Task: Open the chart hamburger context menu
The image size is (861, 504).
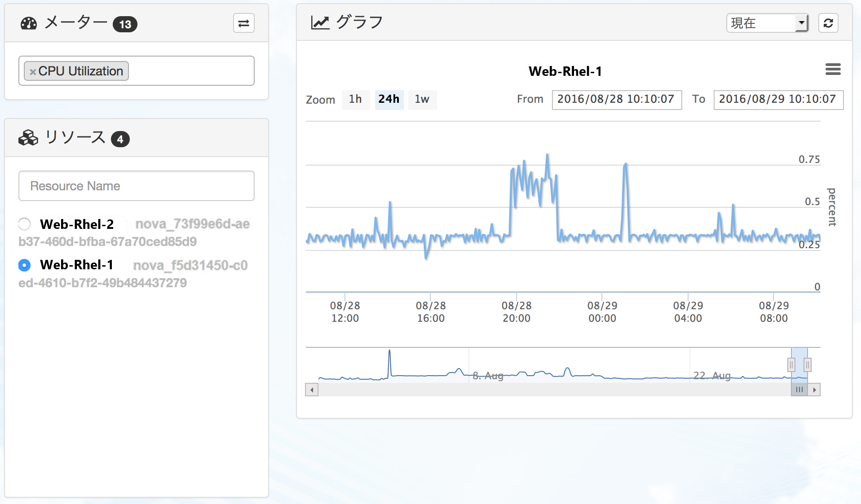Action: click(833, 69)
